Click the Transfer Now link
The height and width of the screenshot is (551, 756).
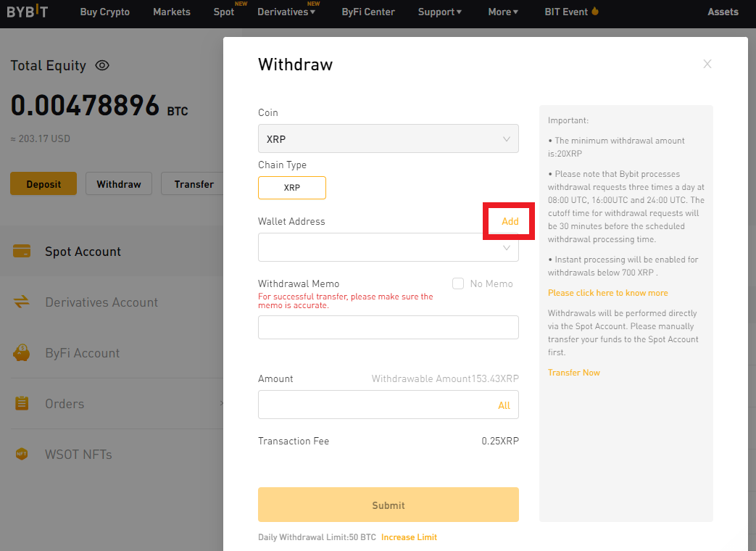tap(574, 372)
